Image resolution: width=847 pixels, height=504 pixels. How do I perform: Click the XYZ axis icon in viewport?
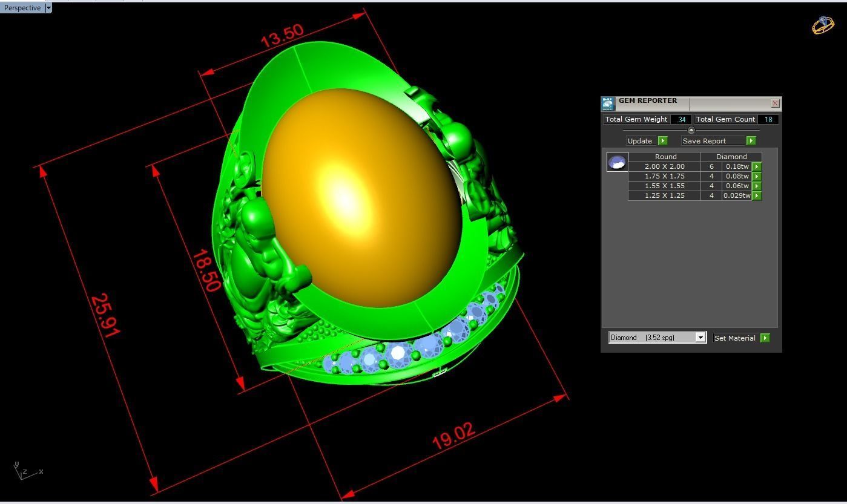coord(27,471)
